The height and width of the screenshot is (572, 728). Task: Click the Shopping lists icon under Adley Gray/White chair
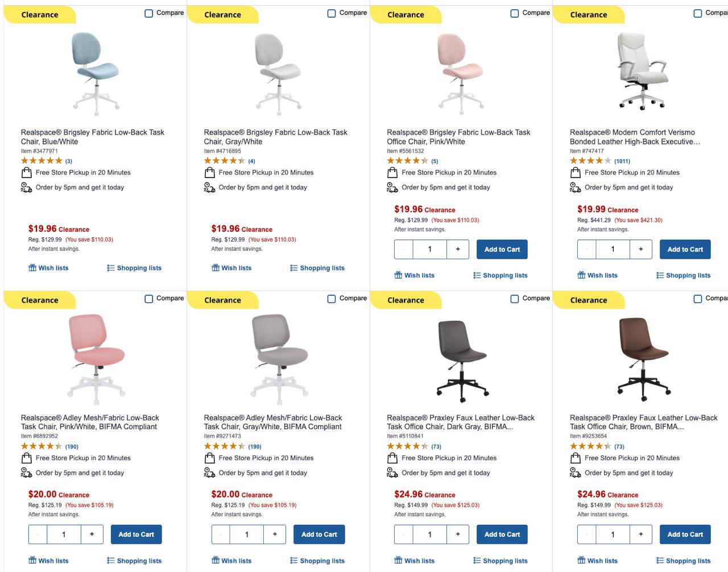293,561
